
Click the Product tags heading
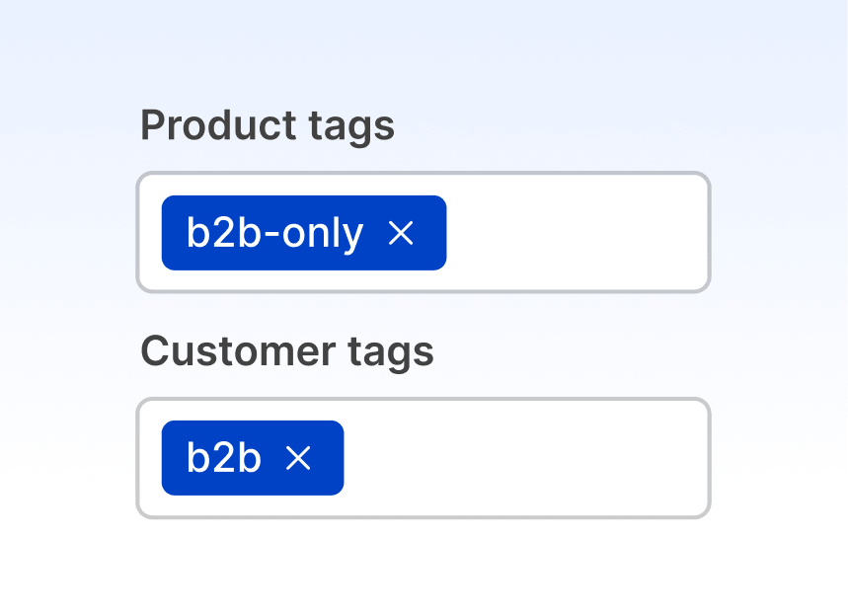click(x=268, y=125)
